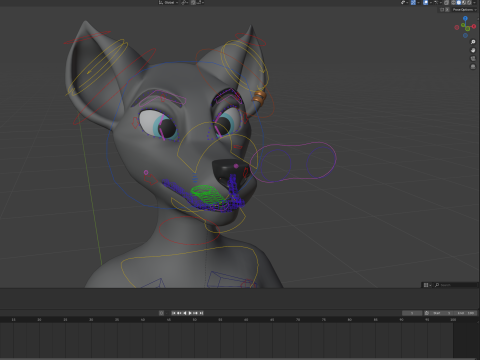Click the End frame field
This screenshot has width=480, height=360.
465,313
